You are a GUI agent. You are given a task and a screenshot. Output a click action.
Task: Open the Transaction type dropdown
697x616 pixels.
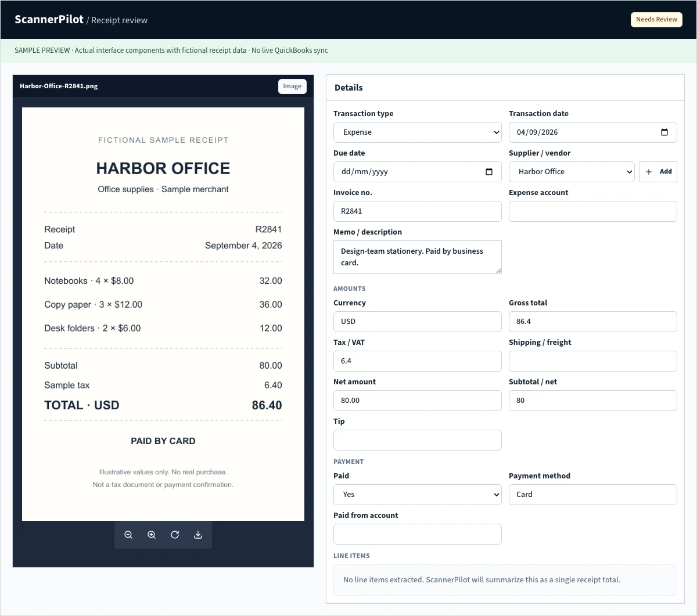click(x=418, y=132)
